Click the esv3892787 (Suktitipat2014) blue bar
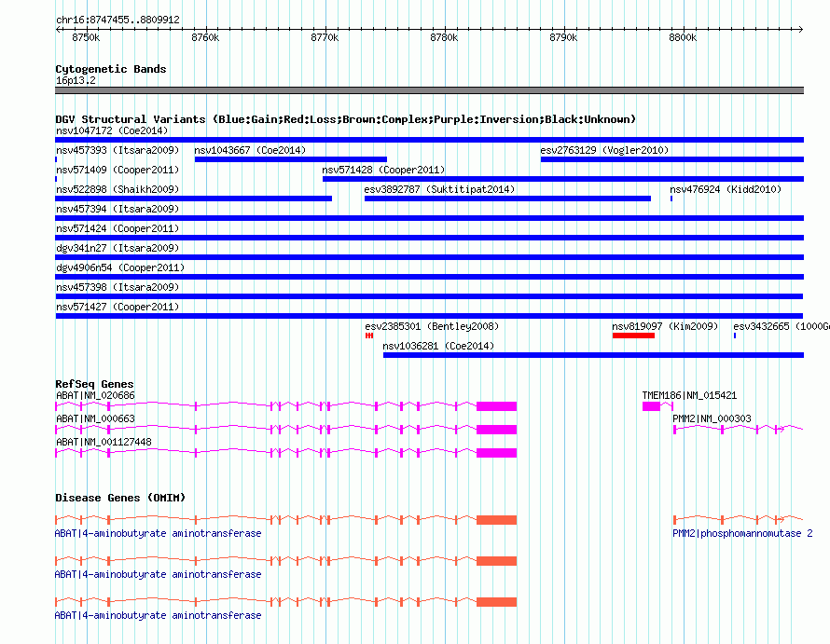 tap(507, 199)
